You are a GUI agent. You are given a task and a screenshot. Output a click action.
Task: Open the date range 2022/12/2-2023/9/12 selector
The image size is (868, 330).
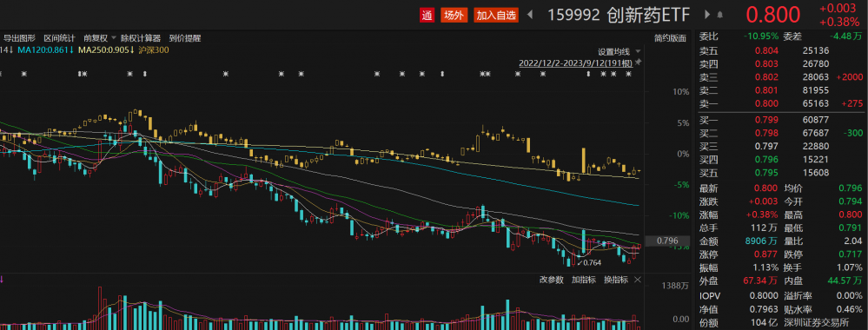pyautogui.click(x=576, y=63)
